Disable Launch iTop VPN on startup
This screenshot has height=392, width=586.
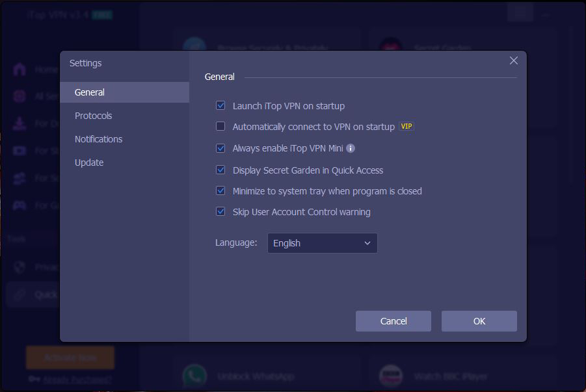point(220,105)
